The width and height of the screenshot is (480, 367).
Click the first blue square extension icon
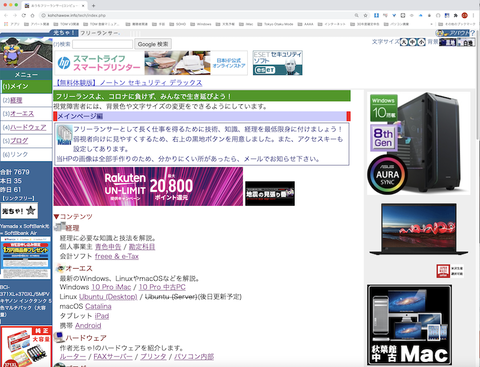[x=376, y=15]
